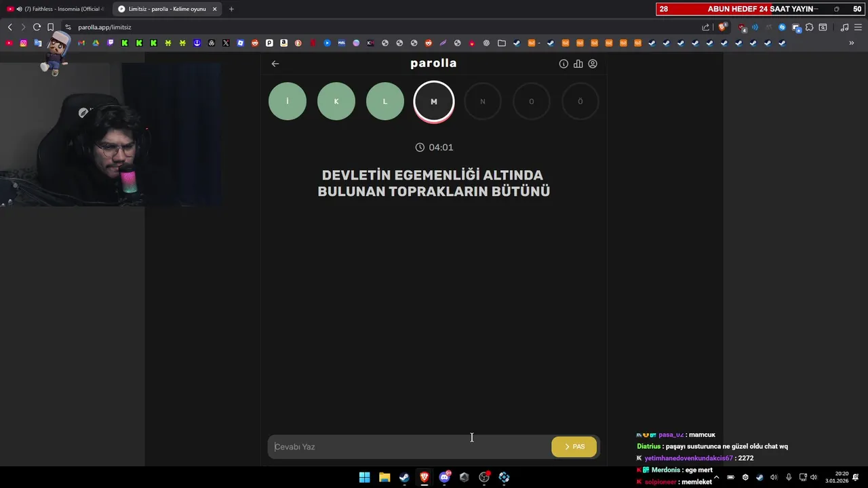
Task: Open the music note media control icon
Action: 844,27
